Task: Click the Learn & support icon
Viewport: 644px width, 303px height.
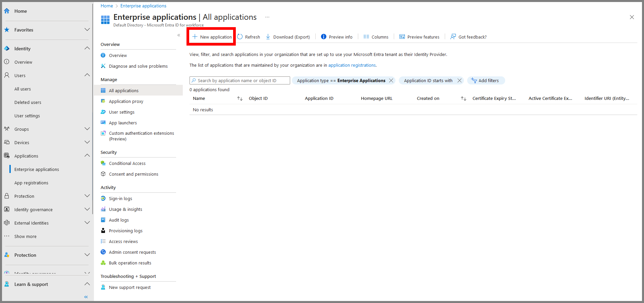Action: [x=7, y=284]
